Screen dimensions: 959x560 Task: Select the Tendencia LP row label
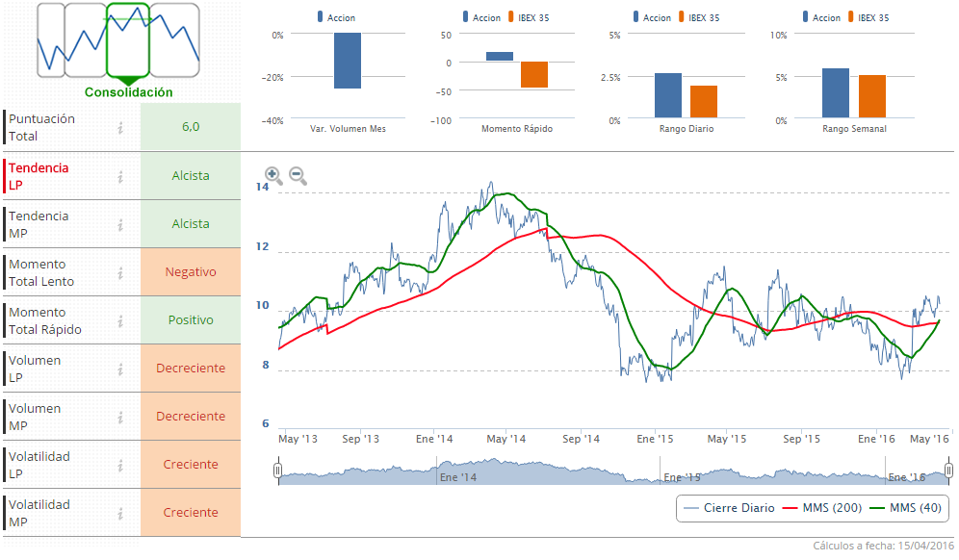(x=39, y=176)
